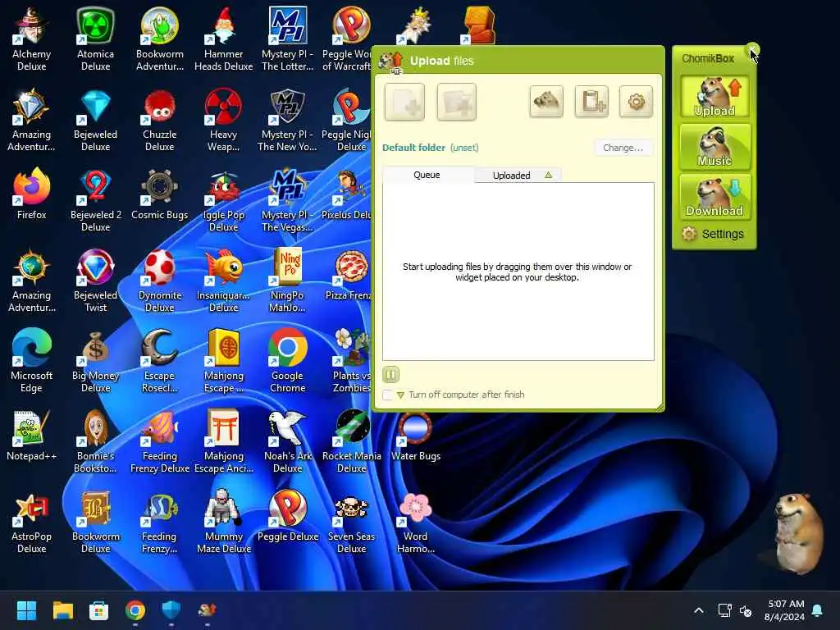
Task: Select Big Money Deluxe icon
Action: click(x=95, y=361)
